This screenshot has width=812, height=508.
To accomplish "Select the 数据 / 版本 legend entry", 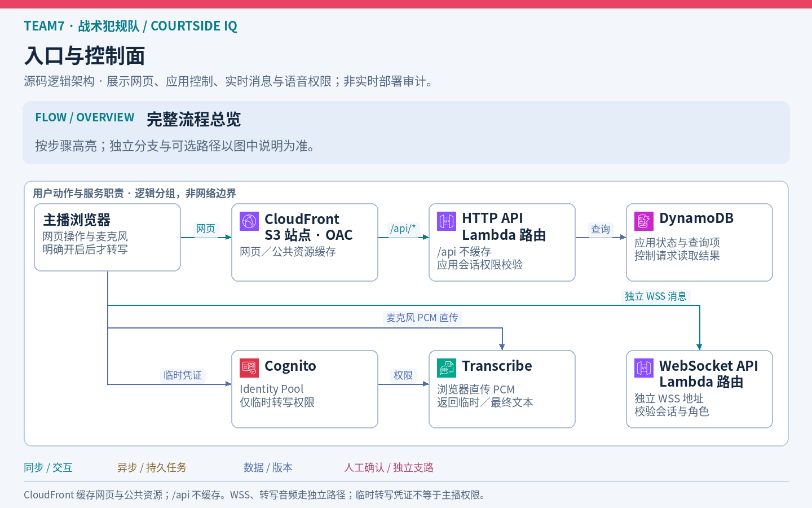I will [x=268, y=467].
